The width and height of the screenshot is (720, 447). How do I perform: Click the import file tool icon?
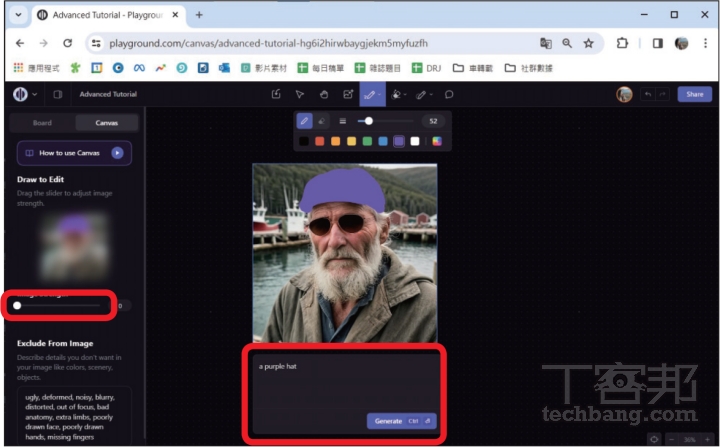[x=276, y=94]
